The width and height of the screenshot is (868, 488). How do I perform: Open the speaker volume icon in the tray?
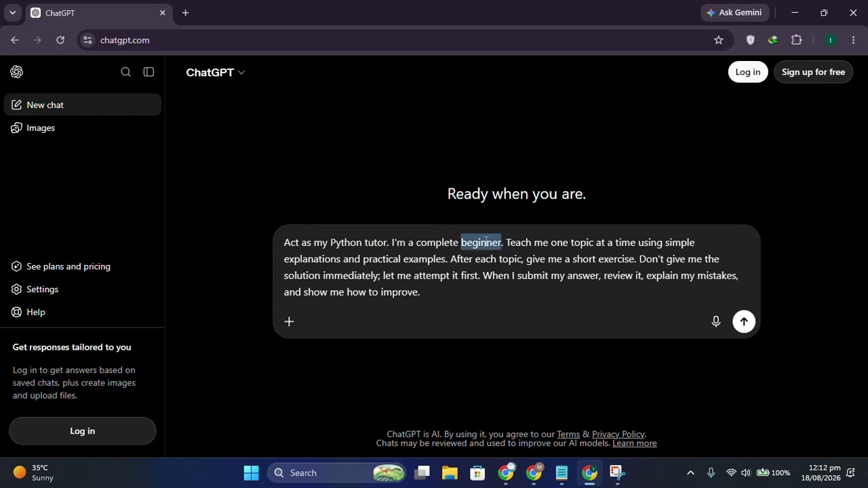pyautogui.click(x=746, y=473)
